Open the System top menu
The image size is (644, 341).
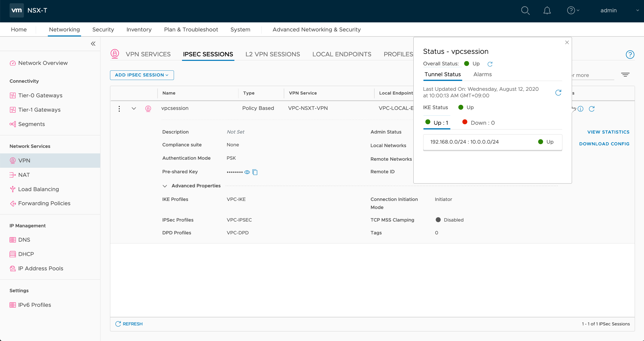point(240,30)
